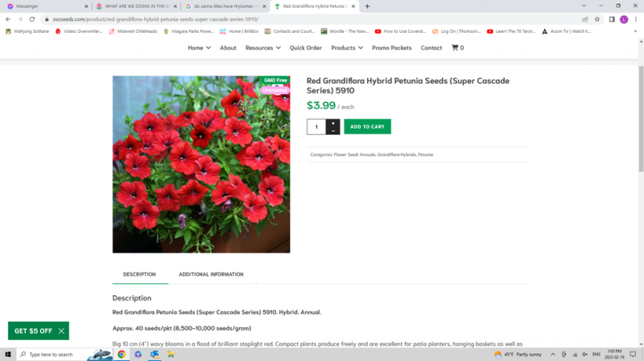Switch to Additional Information tab
The width and height of the screenshot is (644, 361).
coord(211,275)
